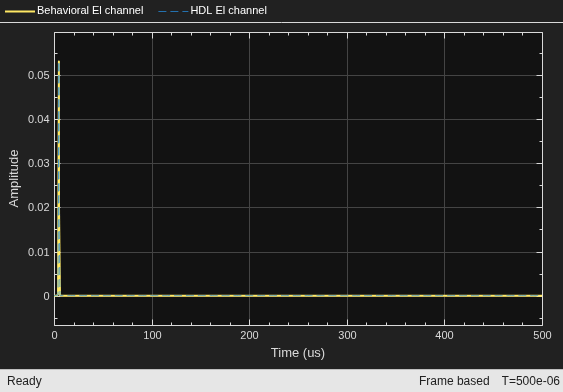Click the Time (us) axis label
The image size is (563, 392).
pos(298,353)
